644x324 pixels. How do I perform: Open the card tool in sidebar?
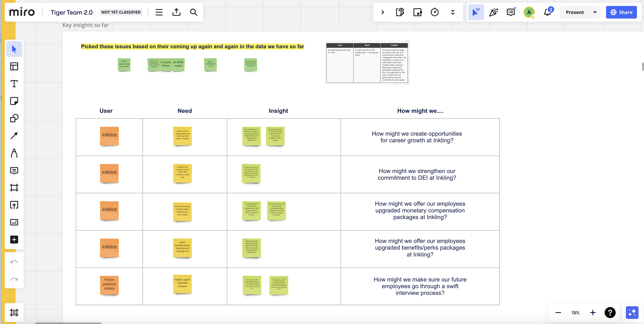(x=14, y=222)
